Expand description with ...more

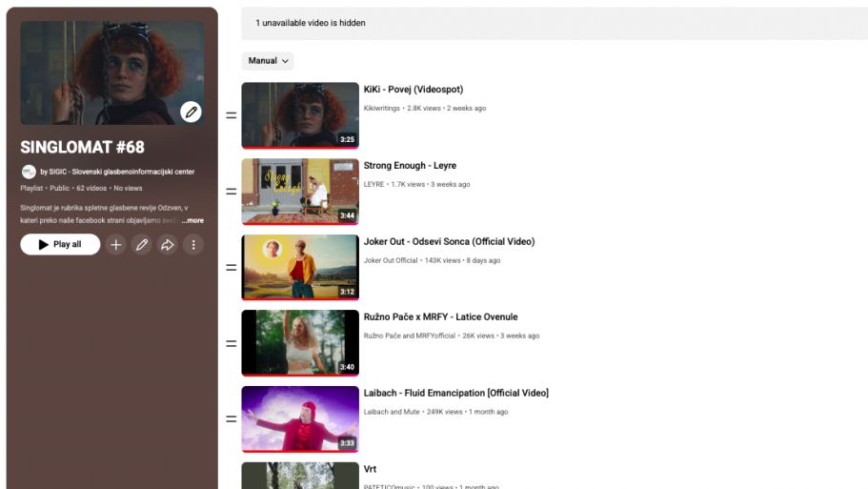[192, 220]
